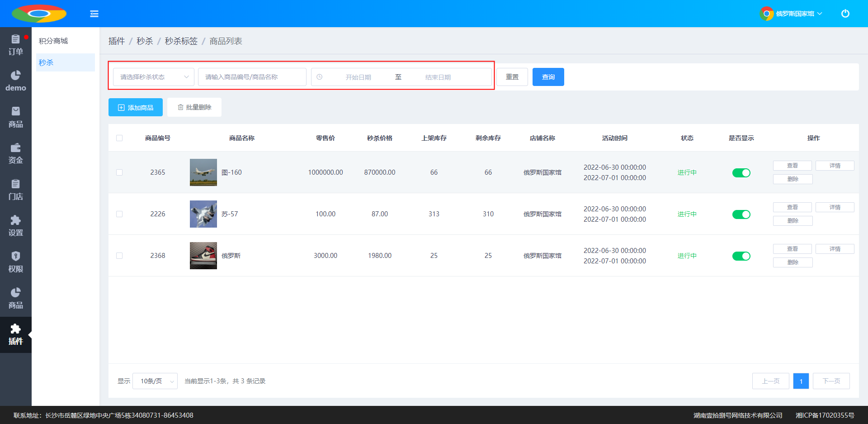Toggle display switch for 苏-57
Screen dimensions: 868x424
(x=741, y=214)
